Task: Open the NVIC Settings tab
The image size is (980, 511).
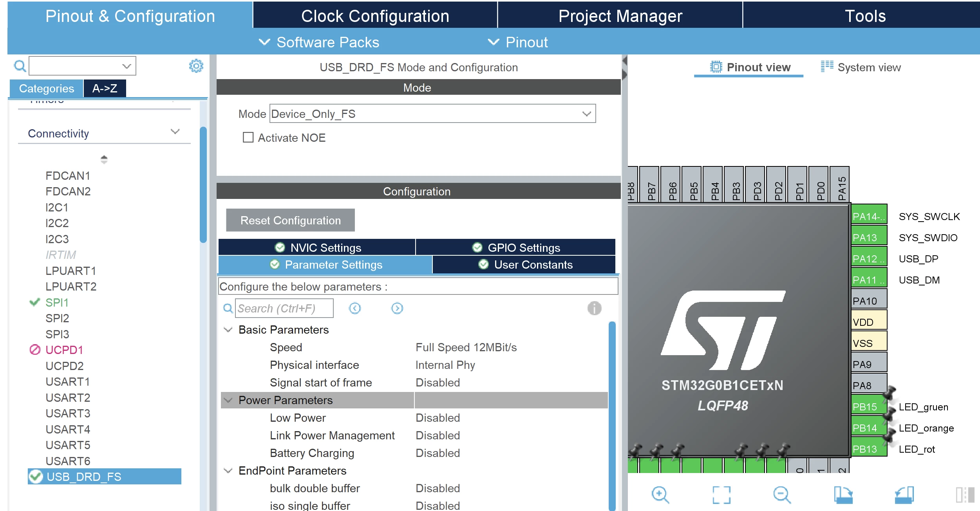Action: [x=317, y=247]
